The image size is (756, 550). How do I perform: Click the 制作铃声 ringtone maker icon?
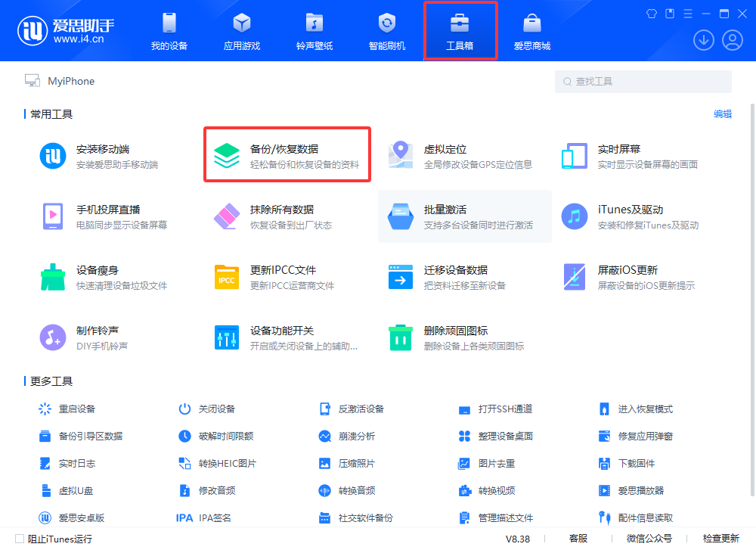click(x=52, y=337)
